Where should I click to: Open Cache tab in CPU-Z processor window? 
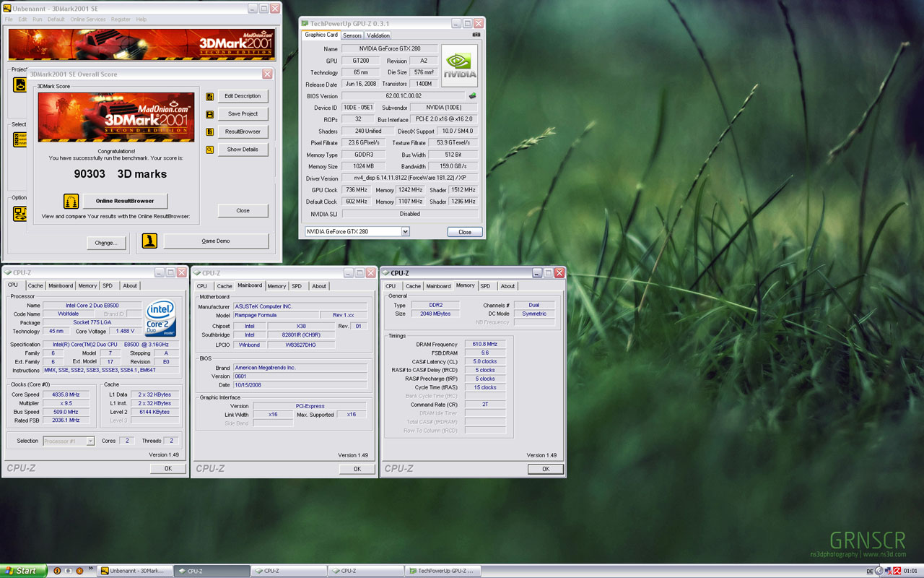click(35, 286)
